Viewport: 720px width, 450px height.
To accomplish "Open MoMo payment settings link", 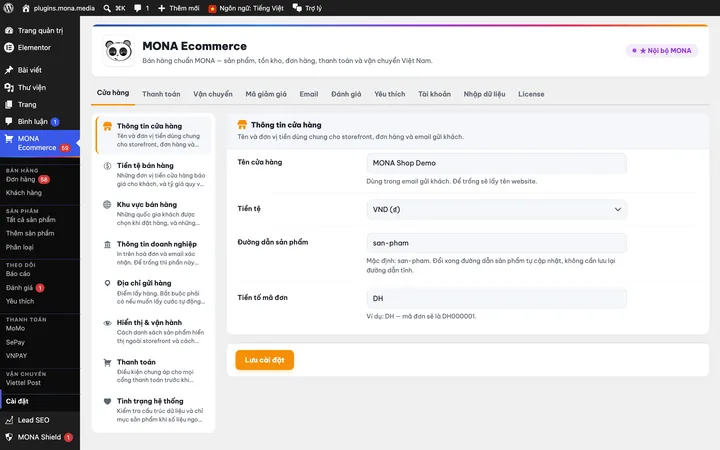I will click(x=16, y=328).
